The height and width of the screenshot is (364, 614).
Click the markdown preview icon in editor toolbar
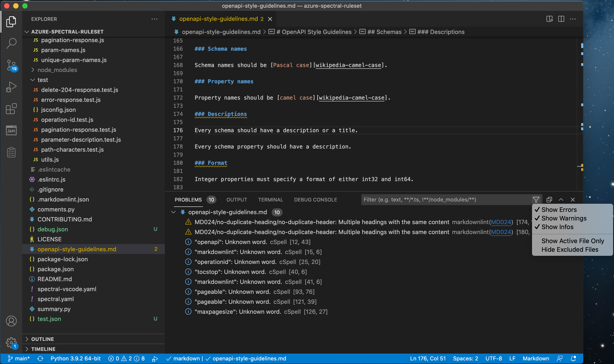pos(550,19)
